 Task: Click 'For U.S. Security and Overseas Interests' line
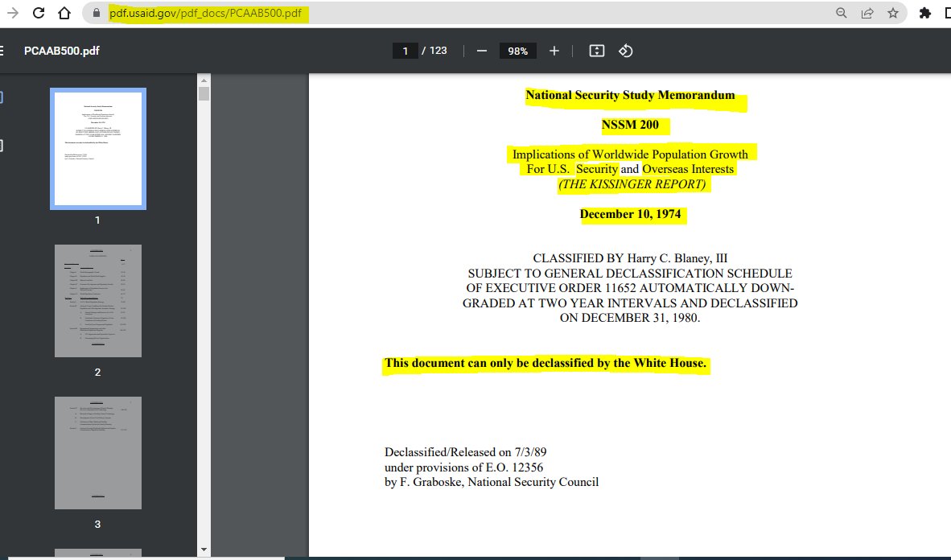point(630,169)
